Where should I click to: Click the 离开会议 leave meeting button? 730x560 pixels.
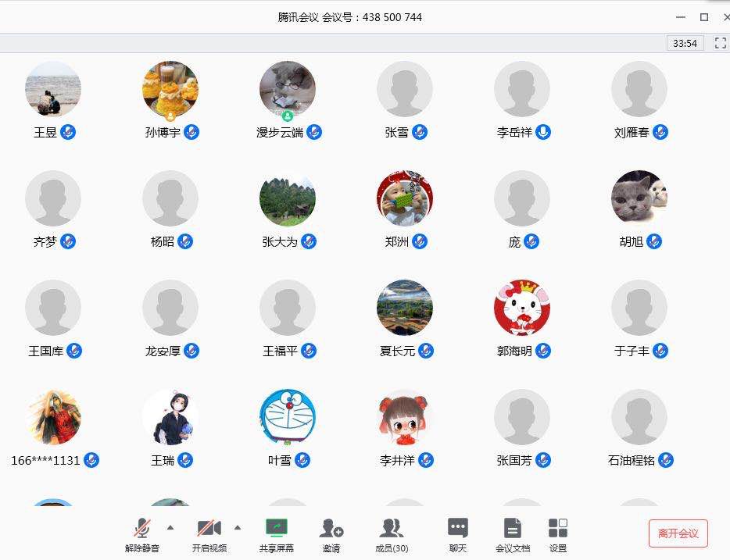click(x=678, y=533)
